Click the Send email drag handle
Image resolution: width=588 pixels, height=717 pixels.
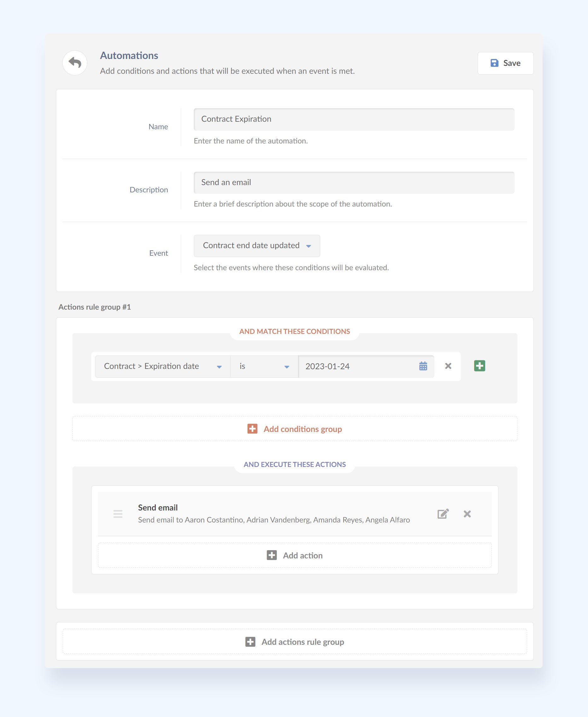click(x=118, y=514)
